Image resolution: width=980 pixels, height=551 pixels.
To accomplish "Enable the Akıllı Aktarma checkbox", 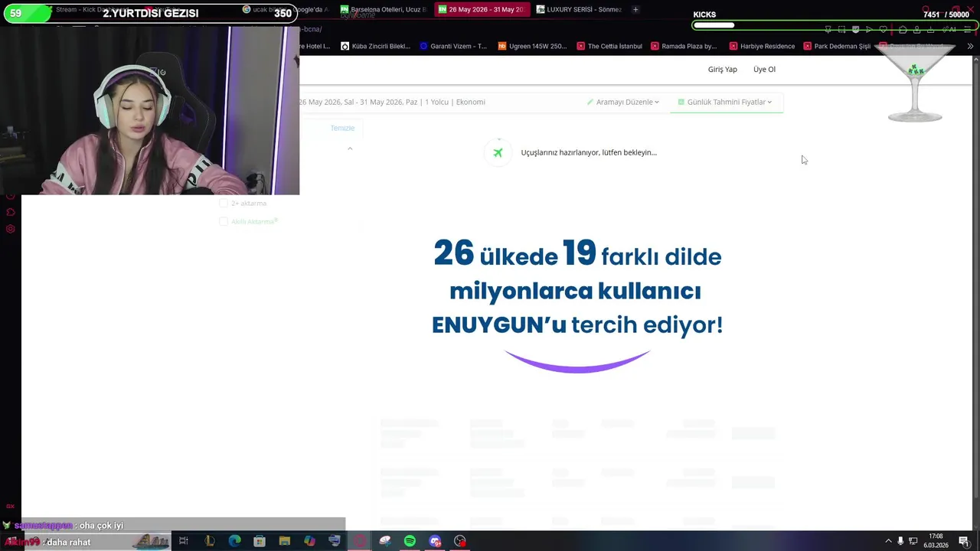I will (x=224, y=221).
